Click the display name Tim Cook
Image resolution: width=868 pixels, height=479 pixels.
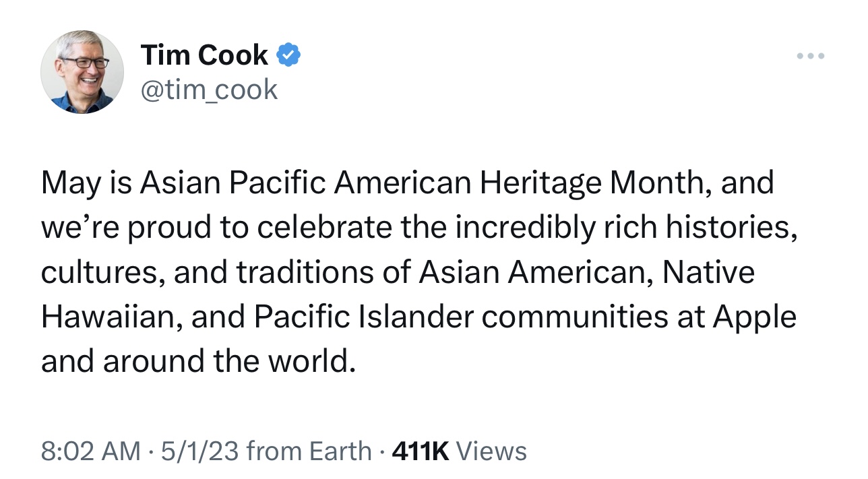click(204, 55)
